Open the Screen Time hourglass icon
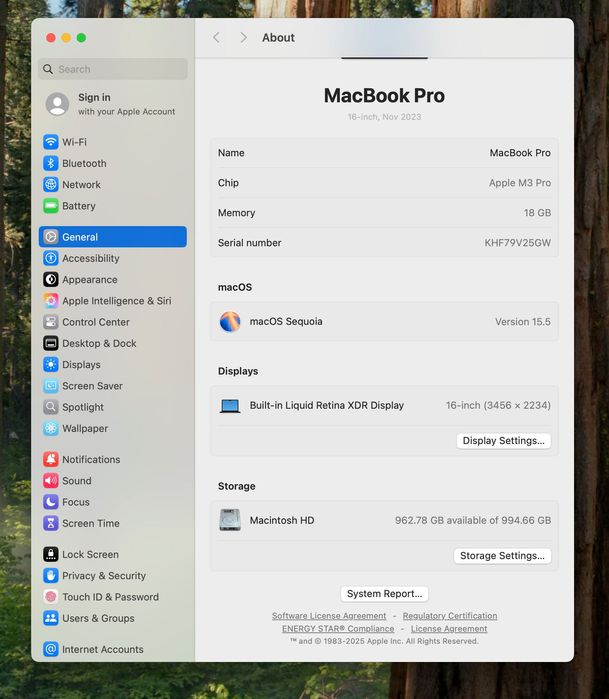Viewport: 609px width, 699px height. pos(51,523)
